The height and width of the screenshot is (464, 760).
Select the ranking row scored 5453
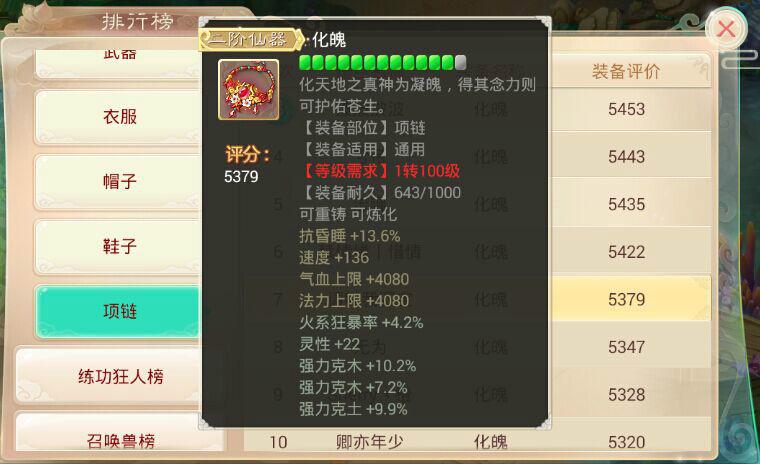(x=477, y=110)
